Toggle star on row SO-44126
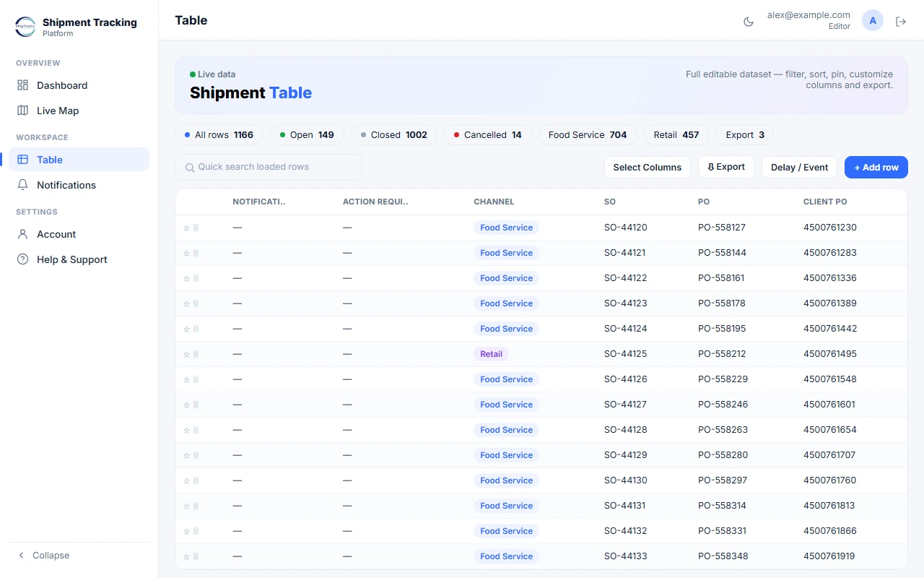 click(x=186, y=379)
